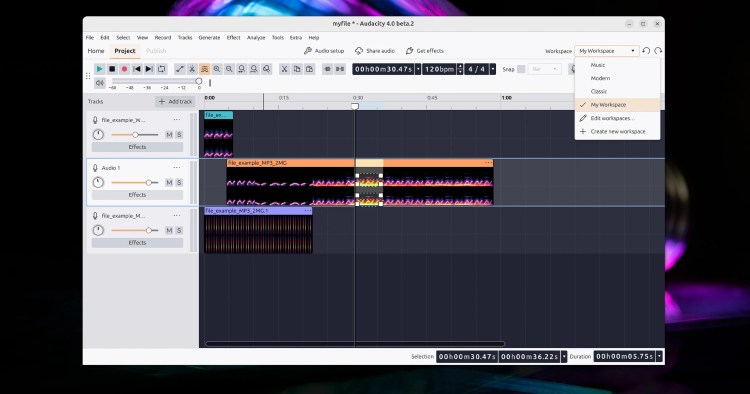Viewport: 750px width, 394px height.
Task: Zoom out of the timeline
Action: coord(229,69)
